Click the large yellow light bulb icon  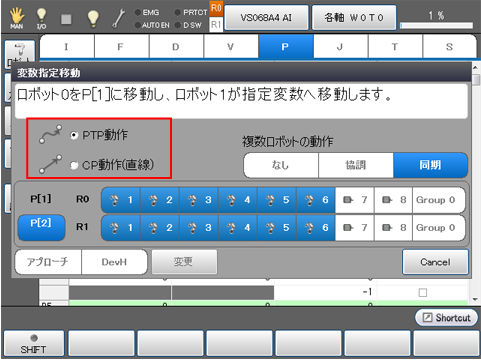93,18
